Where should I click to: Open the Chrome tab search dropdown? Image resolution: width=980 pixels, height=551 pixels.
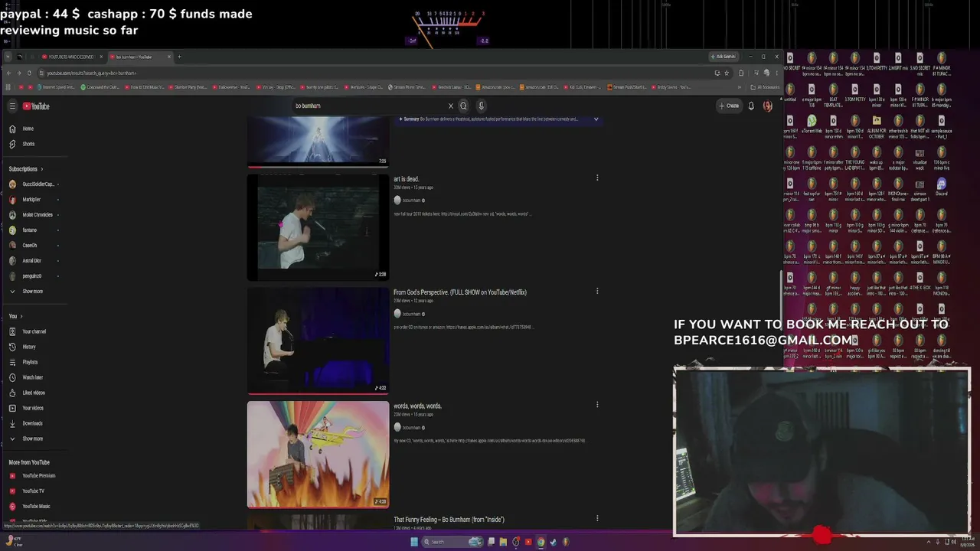pos(8,57)
